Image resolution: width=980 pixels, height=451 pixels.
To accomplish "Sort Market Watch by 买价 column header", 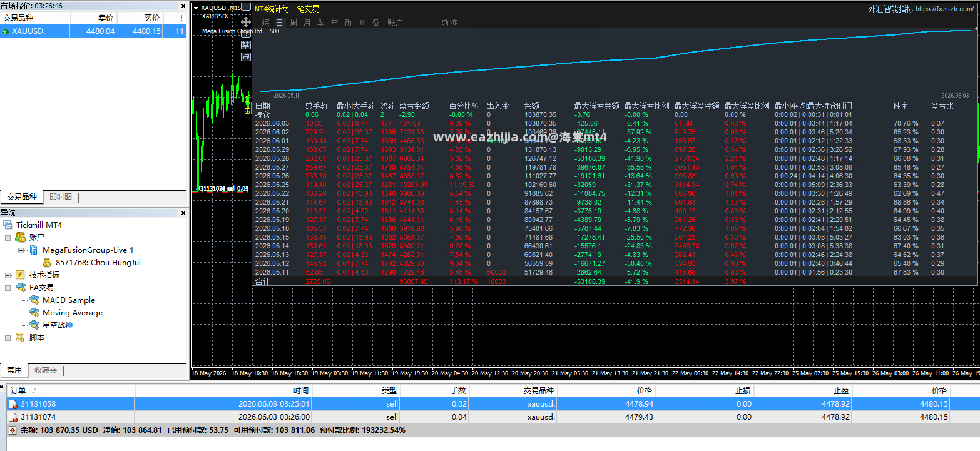I will [140, 18].
